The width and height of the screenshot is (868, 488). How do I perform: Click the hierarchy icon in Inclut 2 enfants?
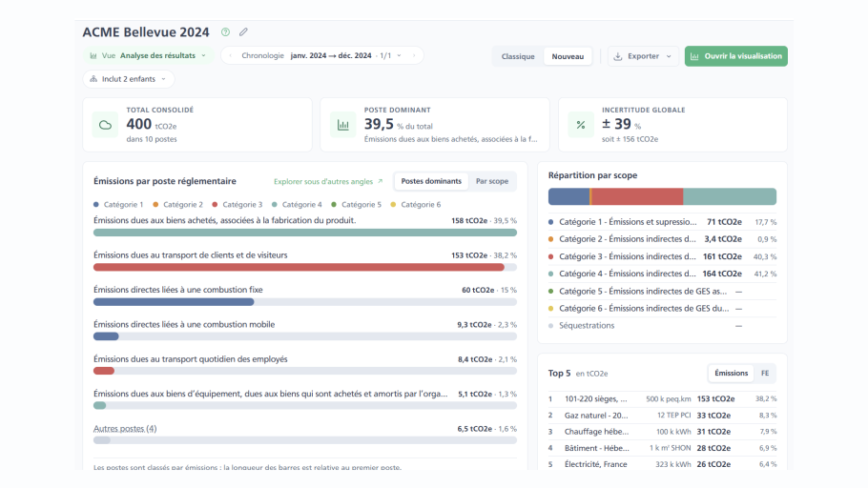[93, 79]
